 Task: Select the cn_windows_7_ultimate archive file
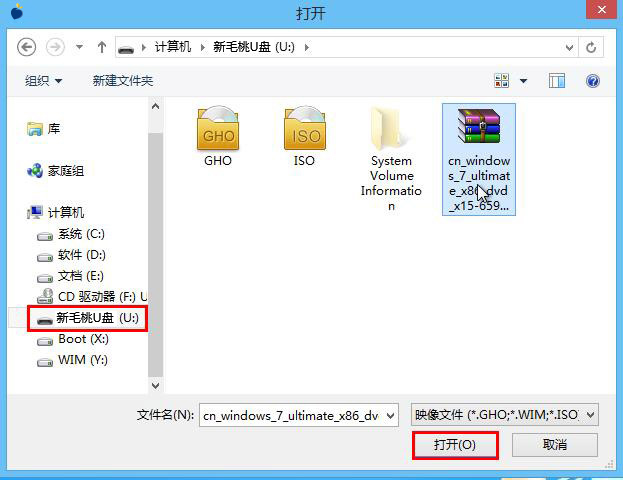coord(479,160)
